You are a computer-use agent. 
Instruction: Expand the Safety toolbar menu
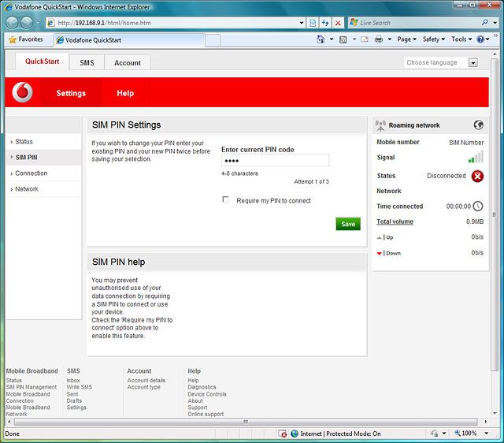point(434,39)
